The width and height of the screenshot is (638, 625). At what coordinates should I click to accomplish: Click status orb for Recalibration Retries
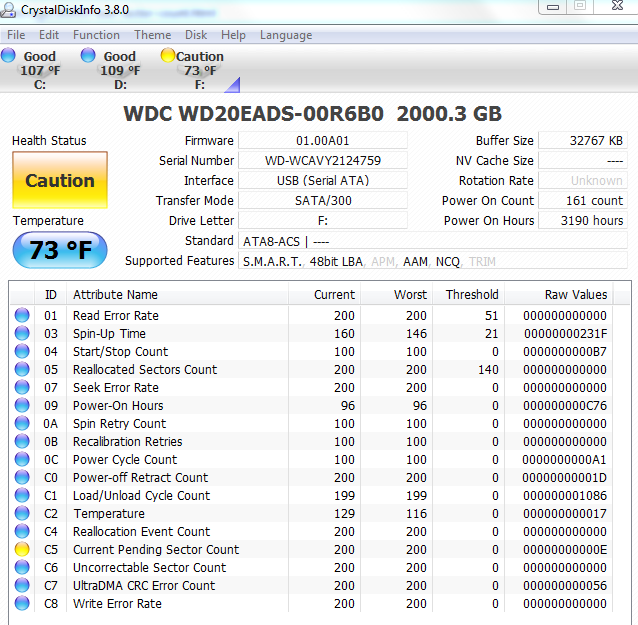22,441
